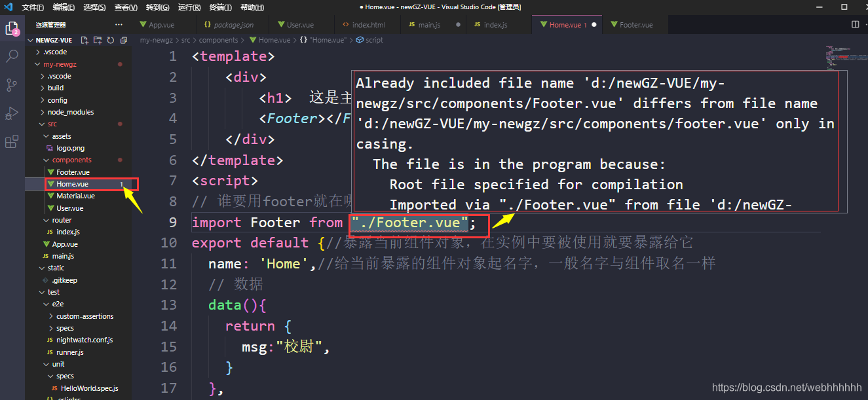
Task: Click 'components' in the breadcrumb path
Action: [219, 40]
